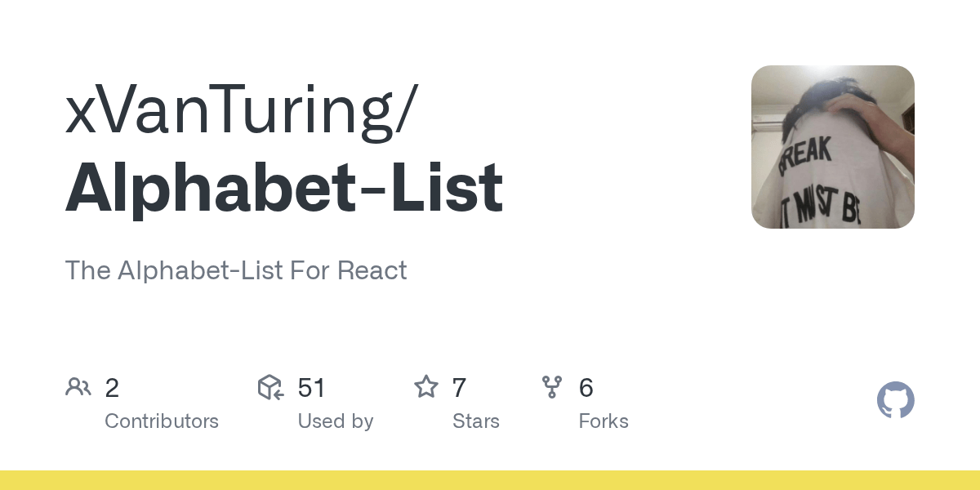Click the Forks label
This screenshot has width=980, height=490.
[x=604, y=421]
